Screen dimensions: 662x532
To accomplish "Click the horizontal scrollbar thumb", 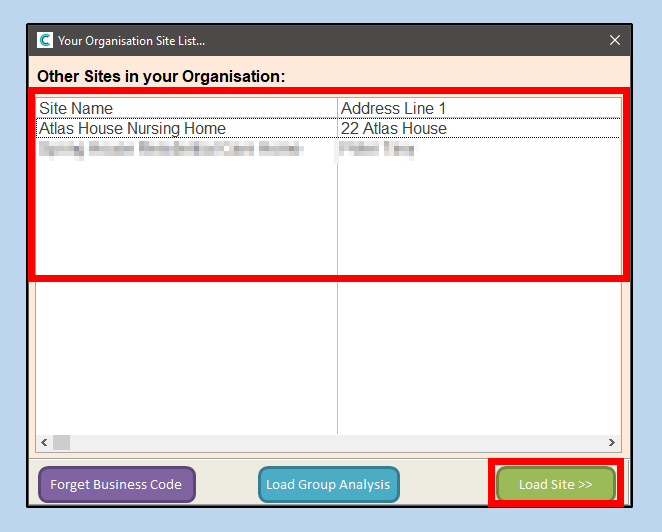I will pyautogui.click(x=61, y=442).
